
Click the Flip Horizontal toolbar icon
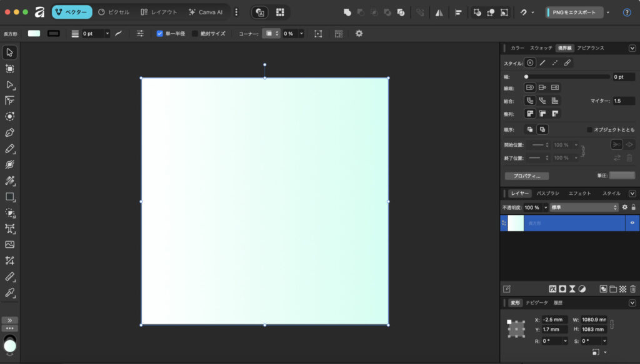coord(439,12)
